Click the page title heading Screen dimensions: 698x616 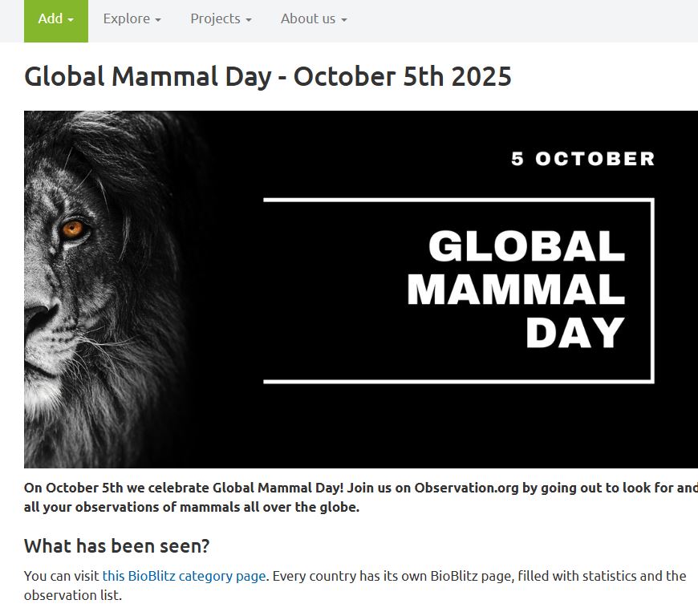[x=268, y=76]
